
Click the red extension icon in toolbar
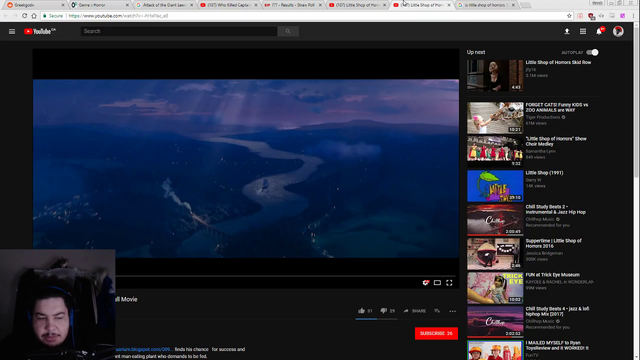click(591, 16)
